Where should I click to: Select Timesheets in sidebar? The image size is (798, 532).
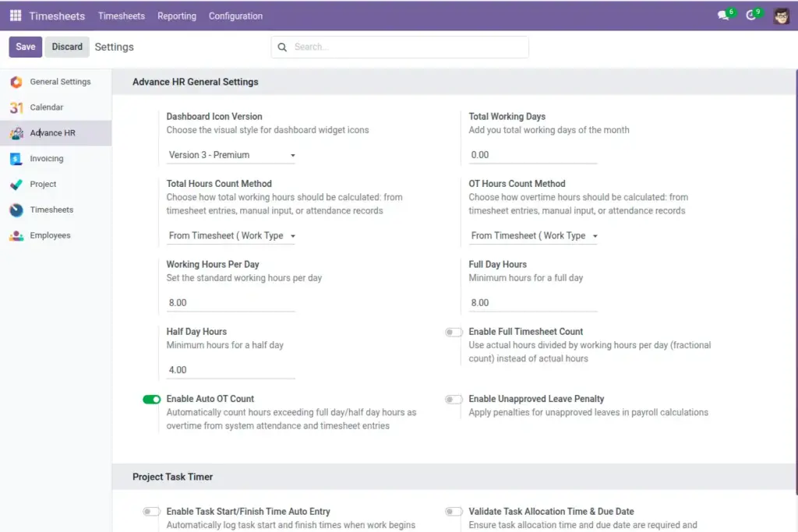pyautogui.click(x=55, y=210)
